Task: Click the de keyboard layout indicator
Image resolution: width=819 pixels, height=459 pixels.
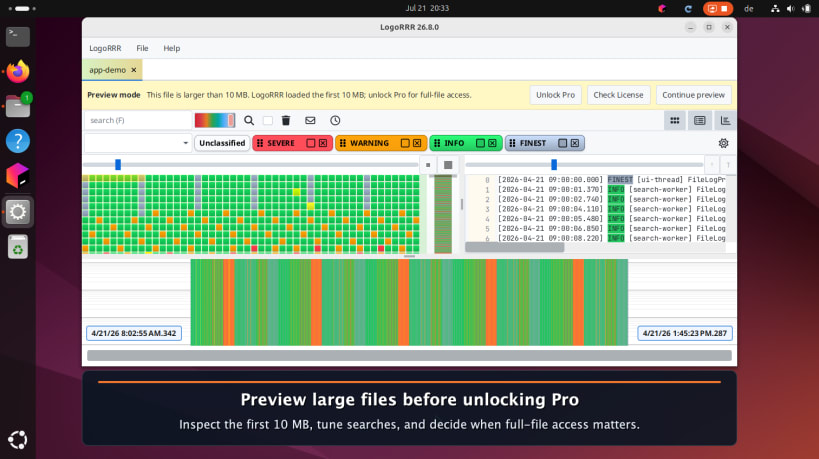Action: pos(748,8)
